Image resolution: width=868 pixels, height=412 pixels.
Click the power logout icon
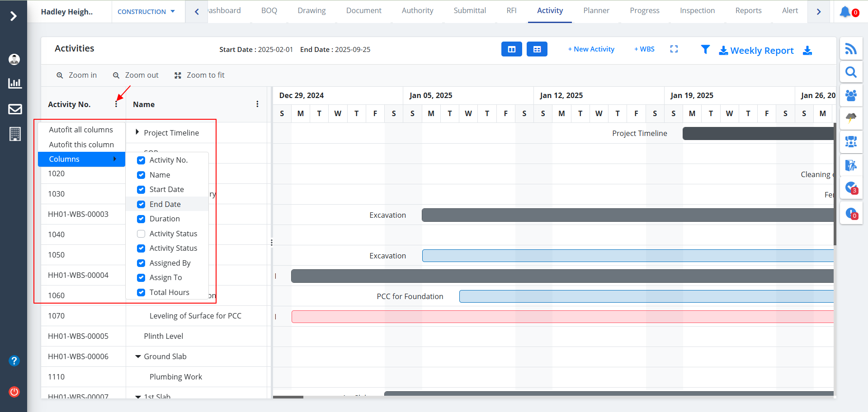[x=14, y=392]
